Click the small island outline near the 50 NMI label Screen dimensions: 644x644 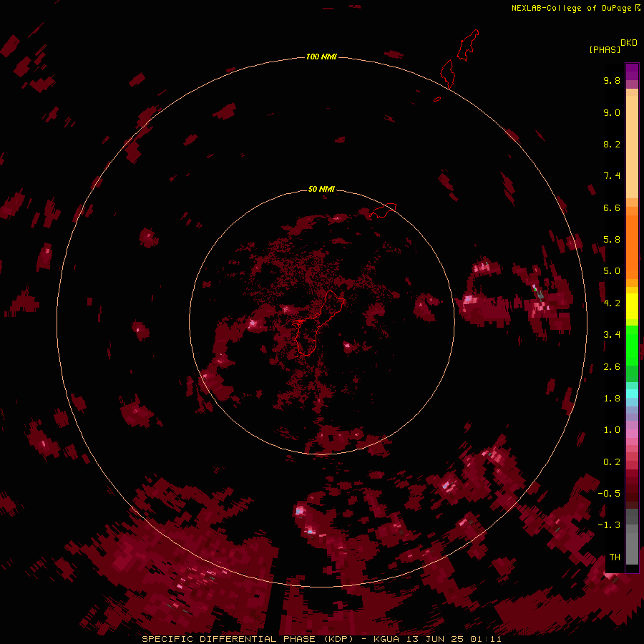click(384, 210)
